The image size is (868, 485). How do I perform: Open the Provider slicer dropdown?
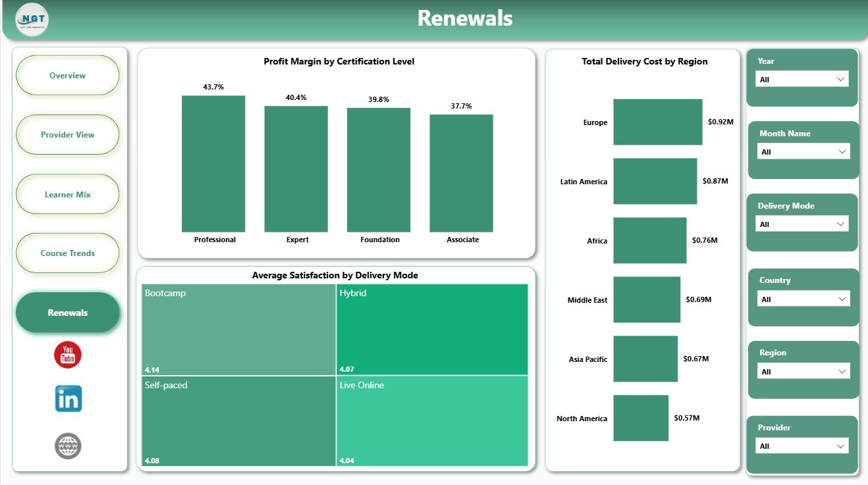tap(801, 446)
